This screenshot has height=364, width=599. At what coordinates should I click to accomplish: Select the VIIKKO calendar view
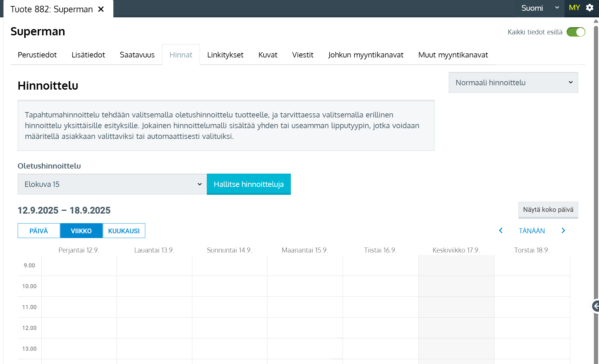[81, 231]
